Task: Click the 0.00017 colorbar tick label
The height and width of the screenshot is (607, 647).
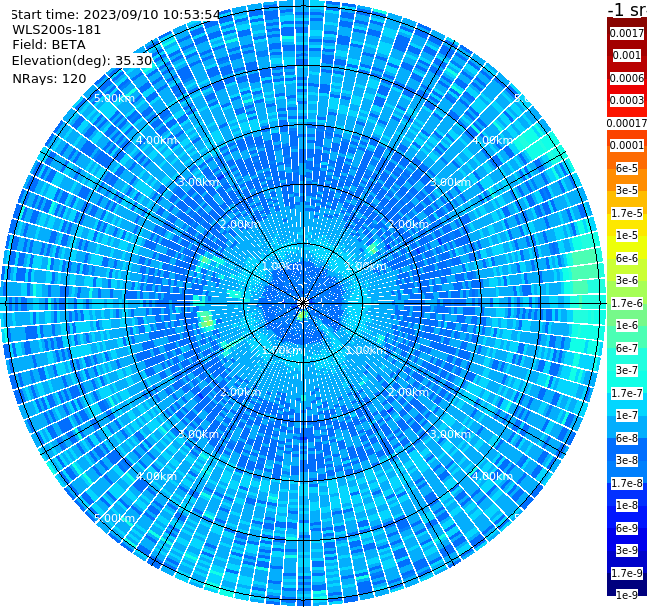Action: (x=627, y=123)
